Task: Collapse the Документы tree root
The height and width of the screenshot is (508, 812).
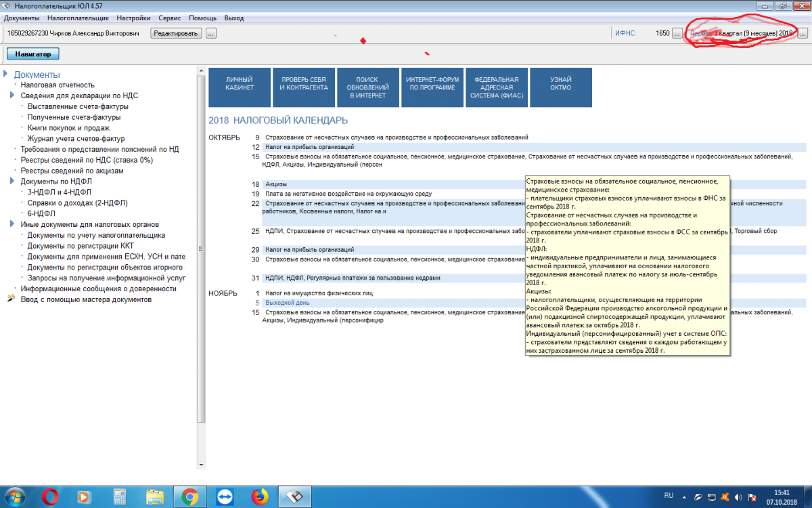Action: (x=6, y=75)
